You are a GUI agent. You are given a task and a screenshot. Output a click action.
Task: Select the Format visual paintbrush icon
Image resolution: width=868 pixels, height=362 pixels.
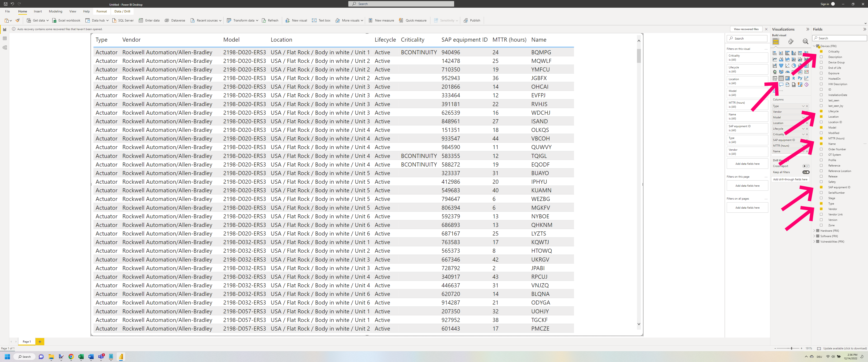791,41
